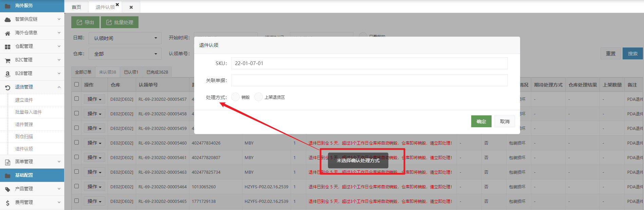Click the grid icon for 仓配管理

pyautogui.click(x=7, y=46)
